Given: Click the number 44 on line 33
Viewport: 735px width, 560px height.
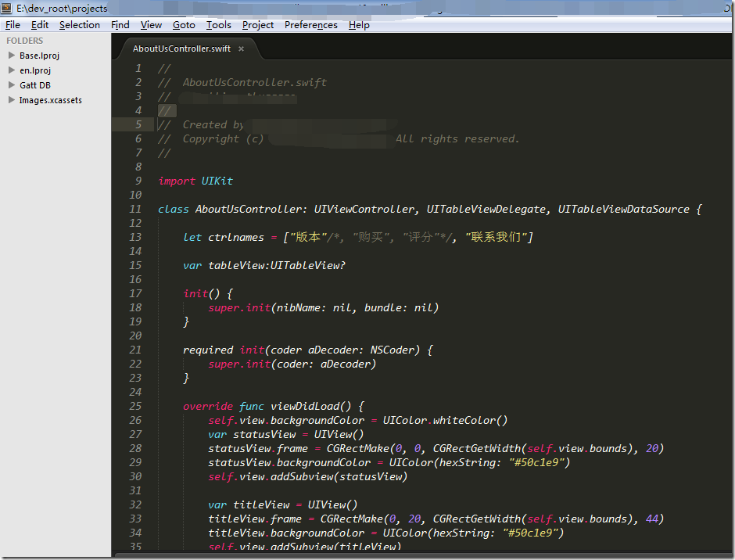Looking at the screenshot, I should tap(652, 519).
